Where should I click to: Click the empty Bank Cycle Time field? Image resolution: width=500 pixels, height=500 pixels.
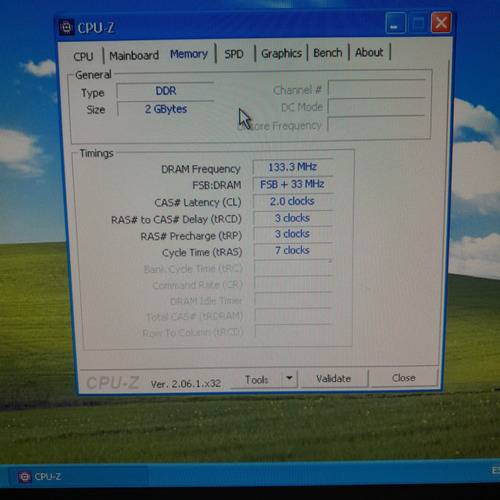coord(293,268)
